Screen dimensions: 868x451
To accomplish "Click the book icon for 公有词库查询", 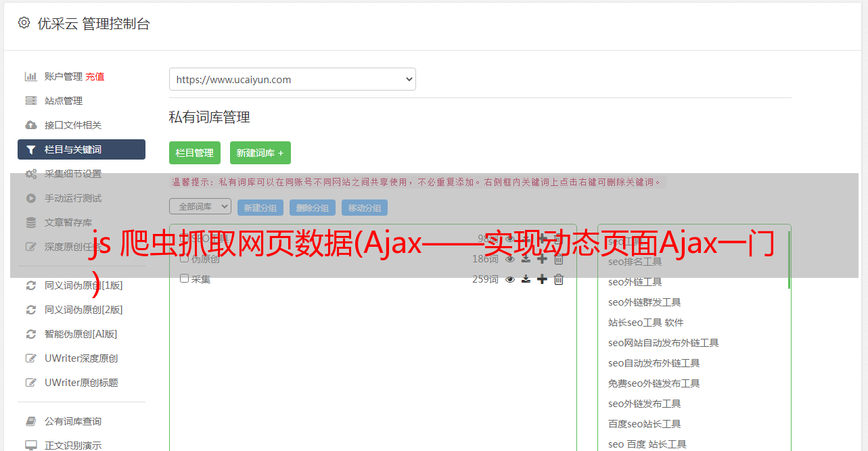I will 30,421.
